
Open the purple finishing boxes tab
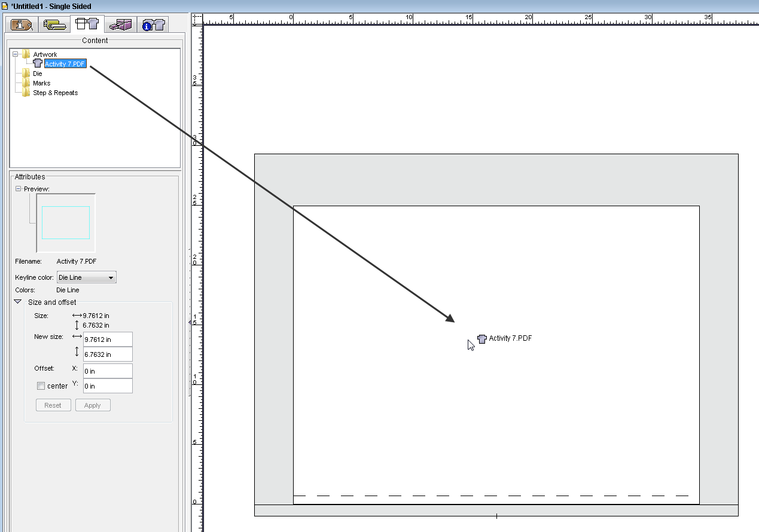coord(120,25)
